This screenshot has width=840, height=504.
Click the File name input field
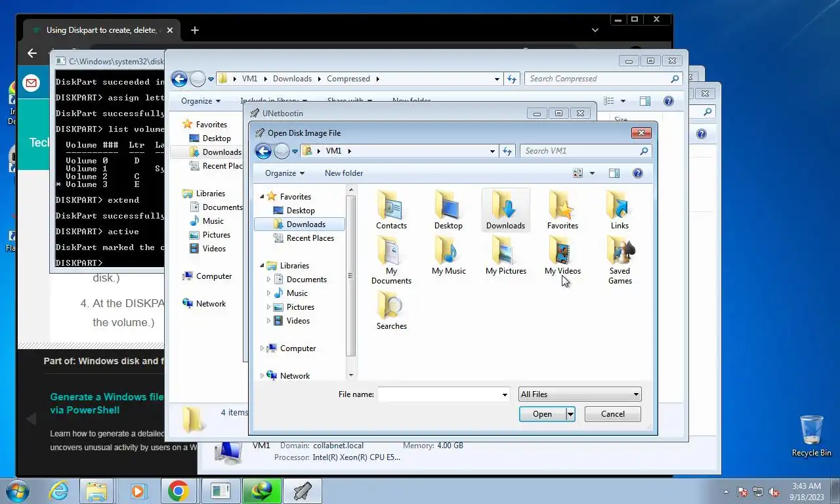pos(438,394)
